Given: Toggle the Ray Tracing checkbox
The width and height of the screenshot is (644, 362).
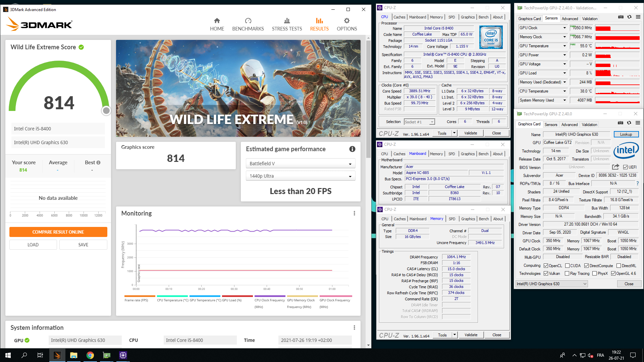Looking at the screenshot, I should click(567, 274).
